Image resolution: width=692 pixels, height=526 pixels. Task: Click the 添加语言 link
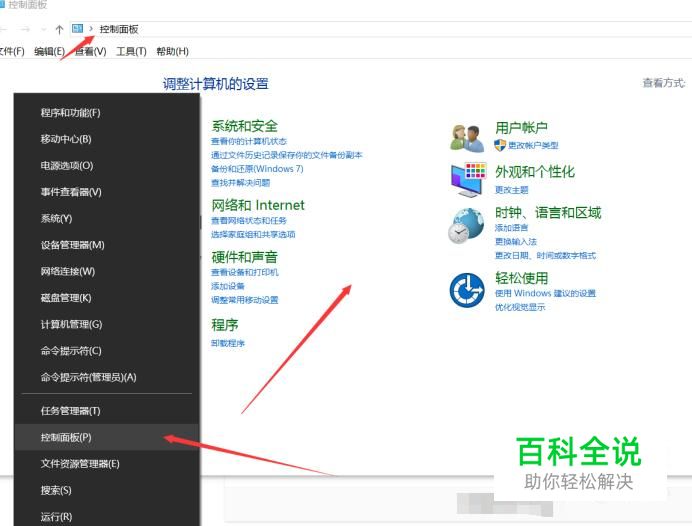point(511,228)
